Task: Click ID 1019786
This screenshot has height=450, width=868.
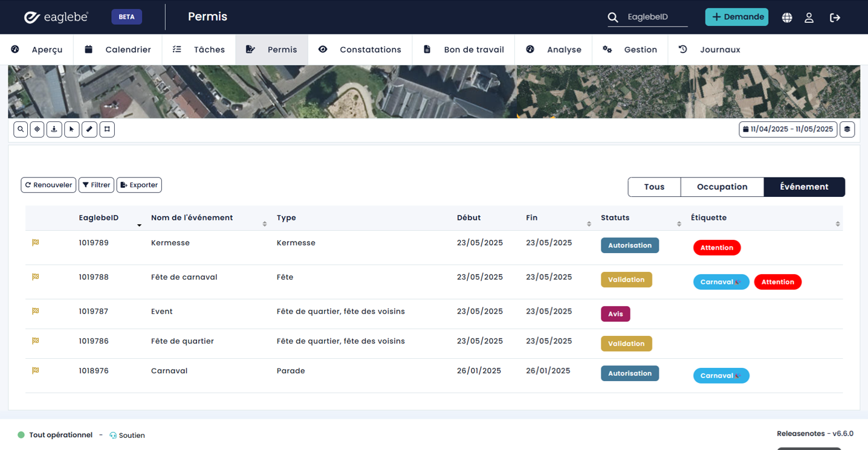Action: click(x=94, y=341)
